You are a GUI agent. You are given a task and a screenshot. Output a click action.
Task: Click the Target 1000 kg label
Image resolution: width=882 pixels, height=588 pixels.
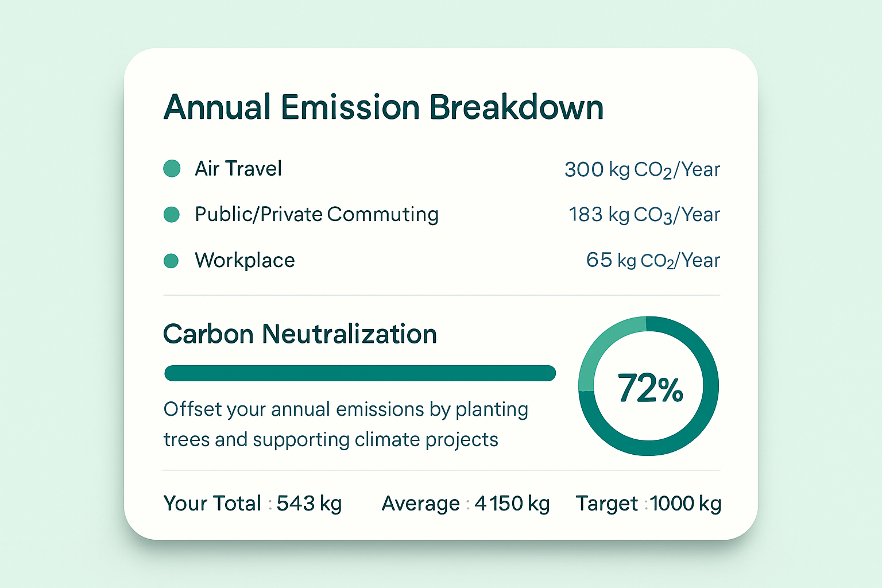(x=649, y=503)
